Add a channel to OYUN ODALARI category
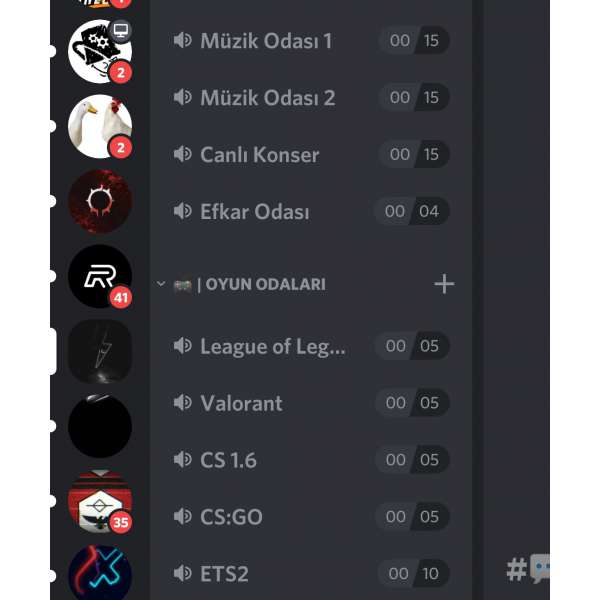600x600 pixels. tap(444, 284)
